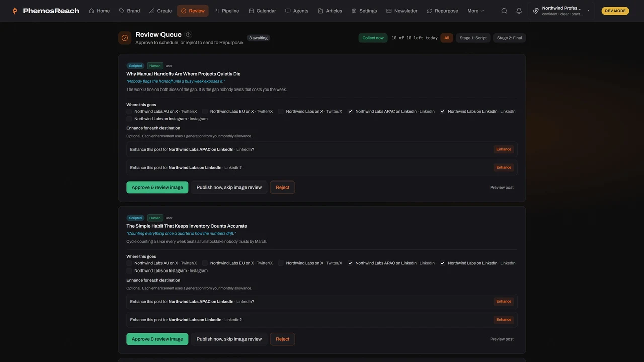The height and width of the screenshot is (362, 644).
Task: Click the pencil icon beside Create
Action: (x=152, y=11)
